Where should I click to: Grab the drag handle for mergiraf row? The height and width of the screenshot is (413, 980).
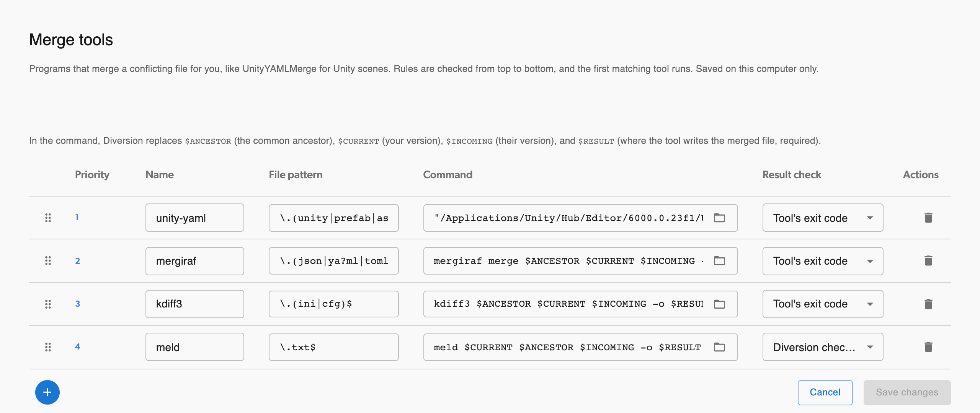(48, 261)
